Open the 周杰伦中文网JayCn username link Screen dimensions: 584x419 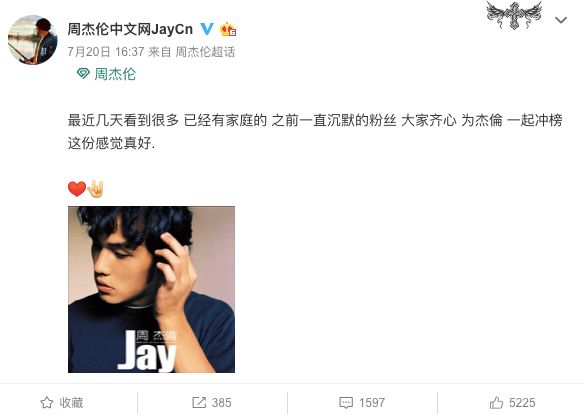coord(130,29)
